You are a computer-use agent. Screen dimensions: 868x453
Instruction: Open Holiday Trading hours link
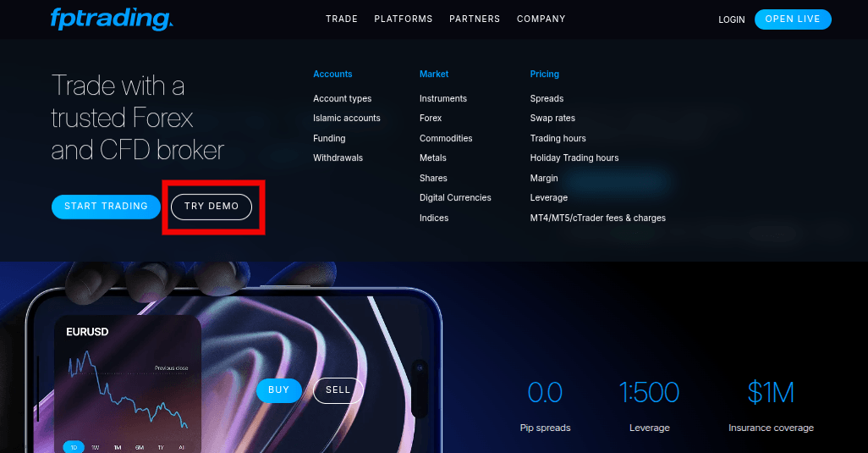574,157
